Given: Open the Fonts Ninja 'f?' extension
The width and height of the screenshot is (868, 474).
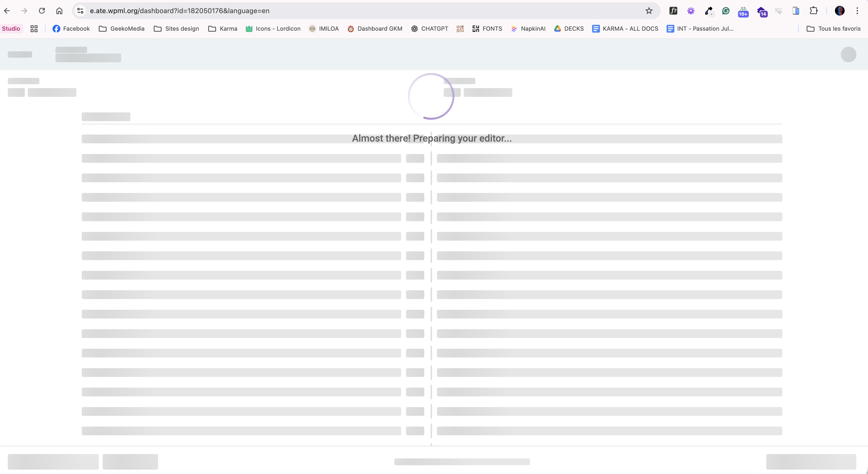Looking at the screenshot, I should (673, 11).
